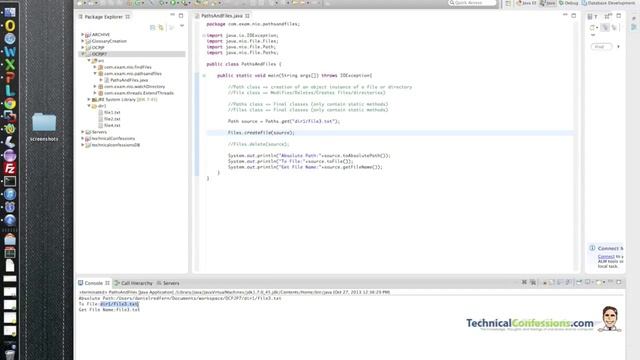Screen dimensions: 640x360
Task: Select PathsAndFiles.java in Package Explorer
Action: tap(129, 80)
